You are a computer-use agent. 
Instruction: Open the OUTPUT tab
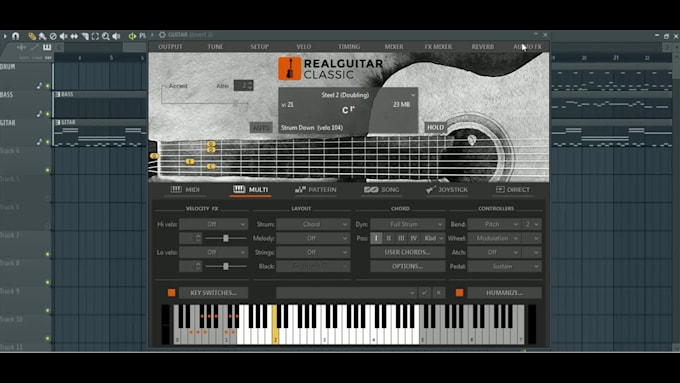[x=170, y=47]
